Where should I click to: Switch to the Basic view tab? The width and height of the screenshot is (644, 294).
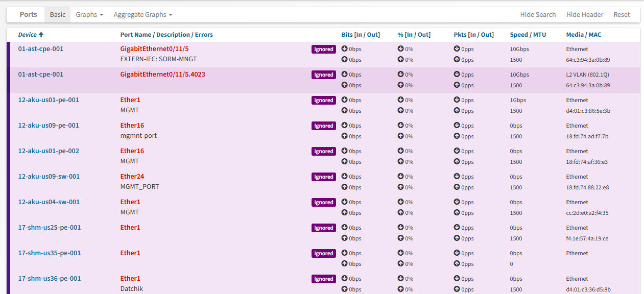(57, 15)
